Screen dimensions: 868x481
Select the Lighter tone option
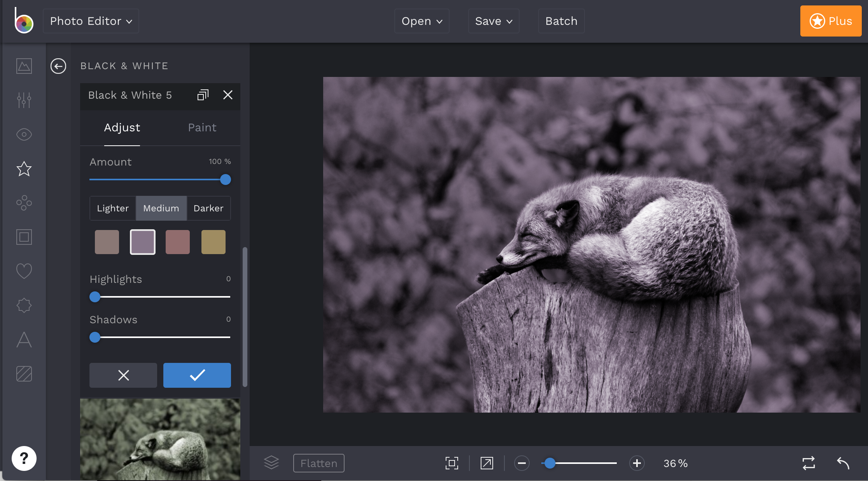(113, 208)
